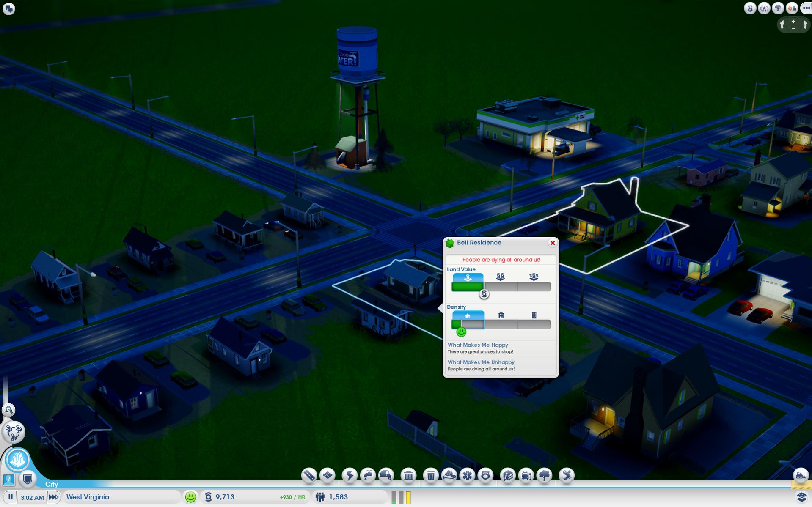Switch to the Region view button

click(x=14, y=432)
